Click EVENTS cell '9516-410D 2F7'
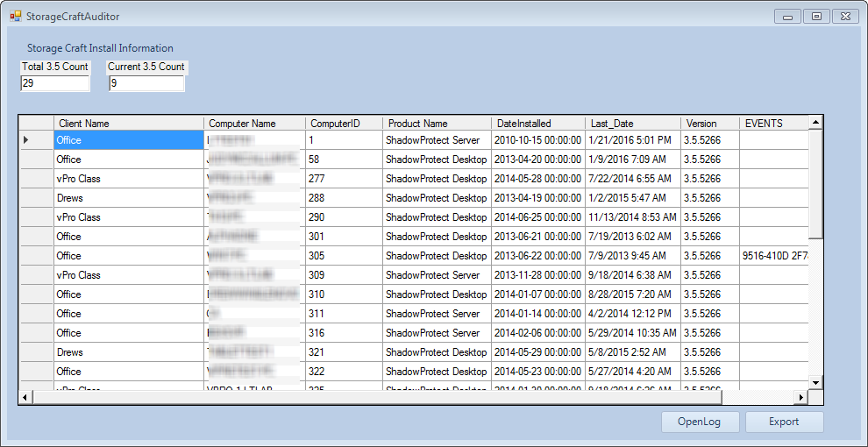The height and width of the screenshot is (447, 868). pos(774,256)
